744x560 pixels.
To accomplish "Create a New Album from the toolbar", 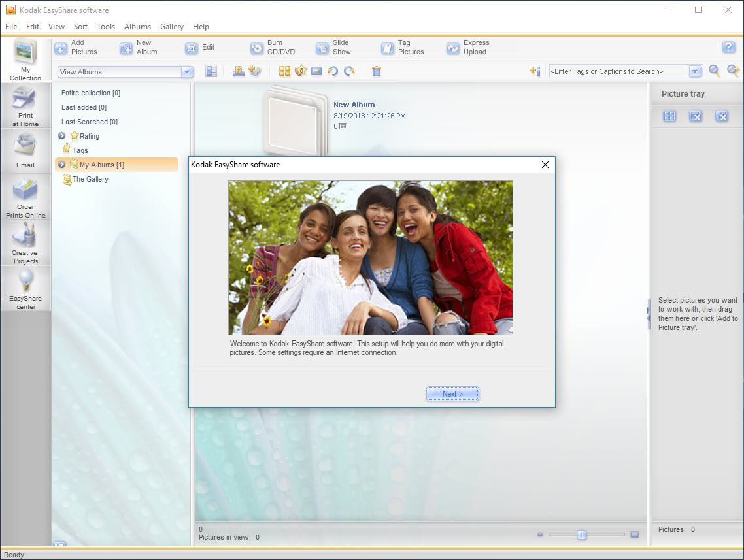I will coord(126,48).
